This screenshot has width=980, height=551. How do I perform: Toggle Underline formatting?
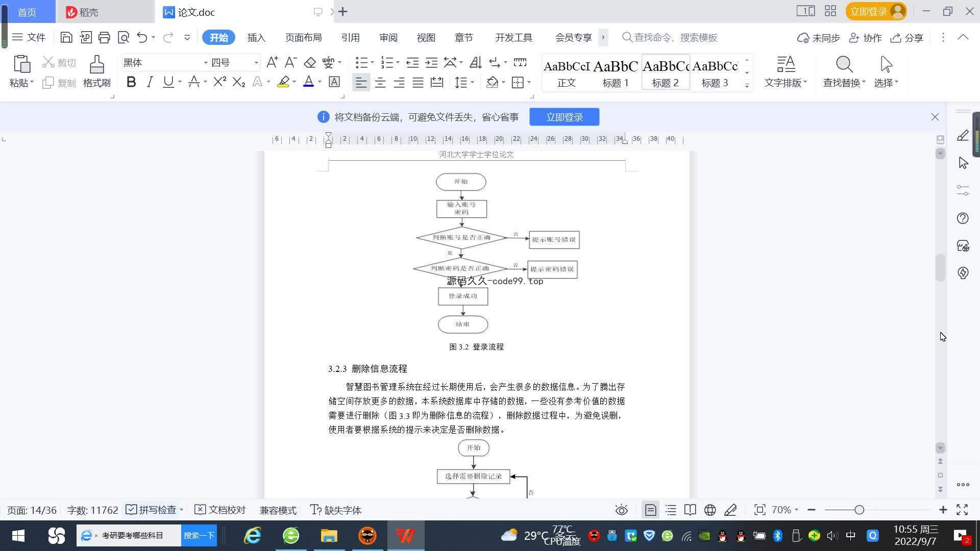point(168,82)
